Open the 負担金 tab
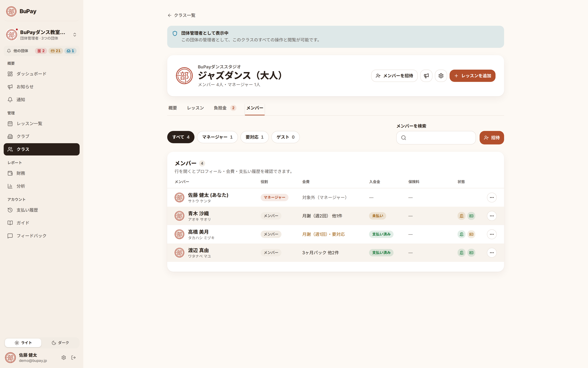The height and width of the screenshot is (368, 588). [x=225, y=108]
